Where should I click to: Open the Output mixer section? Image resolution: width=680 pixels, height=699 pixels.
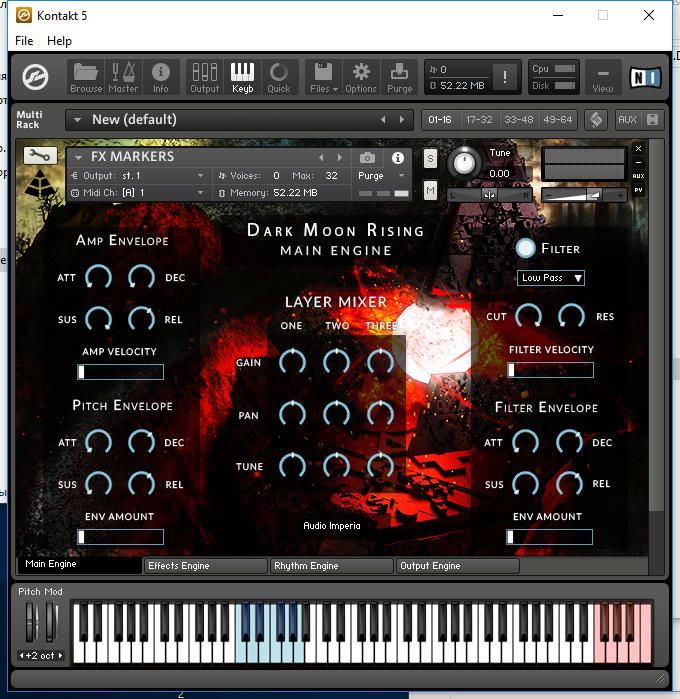coord(204,76)
